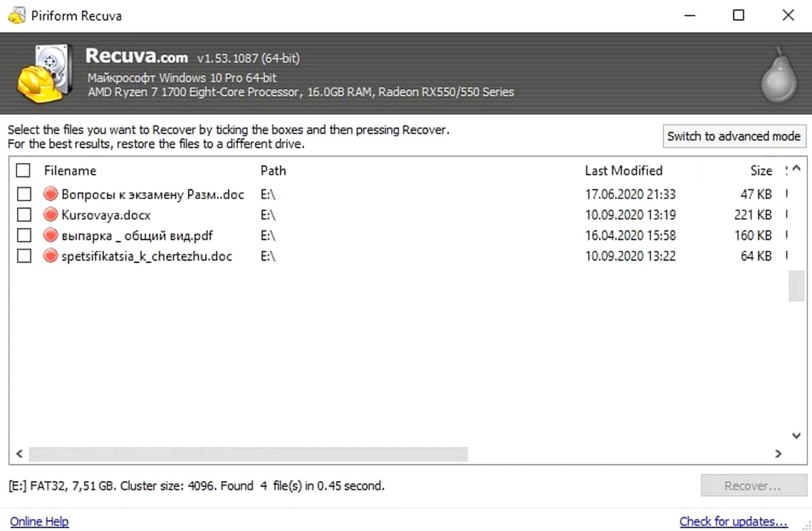Select the checkbox for выпарка _ общий вид.pdf
The width and height of the screenshot is (812, 531).
[24, 235]
